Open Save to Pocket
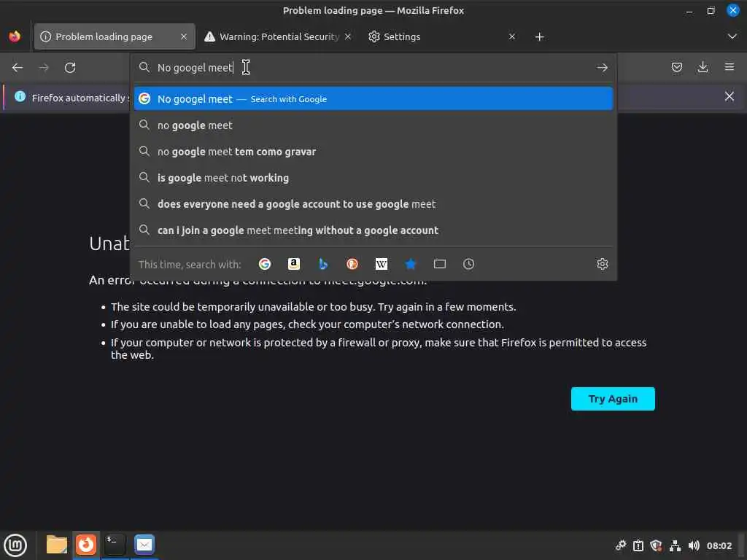 tap(676, 67)
